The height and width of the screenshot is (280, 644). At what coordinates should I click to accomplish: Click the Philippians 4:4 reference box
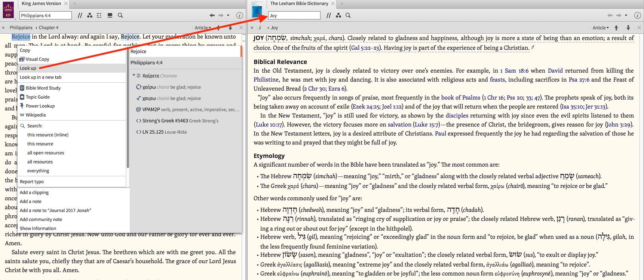coord(45,15)
